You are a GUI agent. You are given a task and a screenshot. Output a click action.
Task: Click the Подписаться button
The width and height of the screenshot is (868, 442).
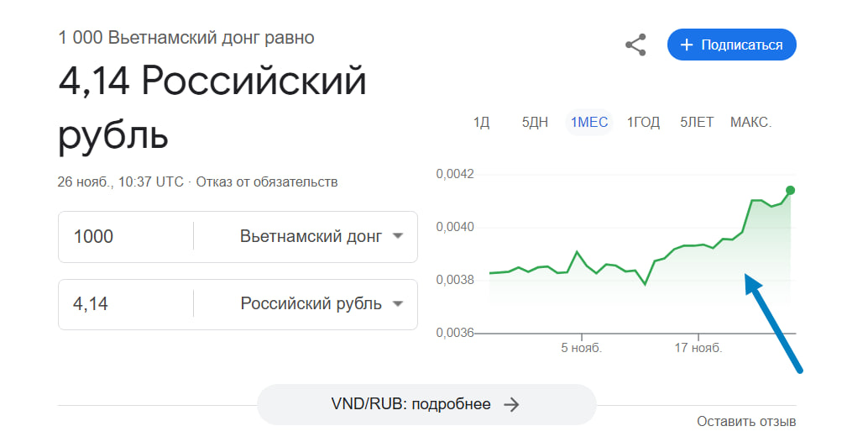pos(732,45)
